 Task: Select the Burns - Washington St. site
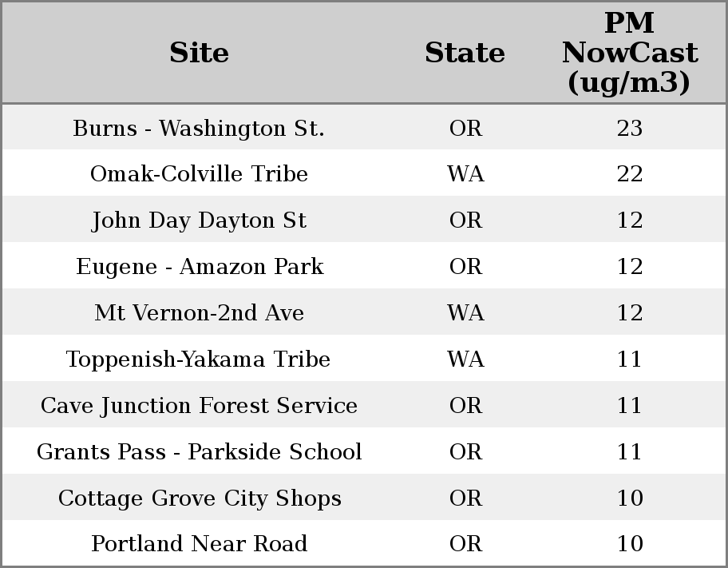click(199, 129)
